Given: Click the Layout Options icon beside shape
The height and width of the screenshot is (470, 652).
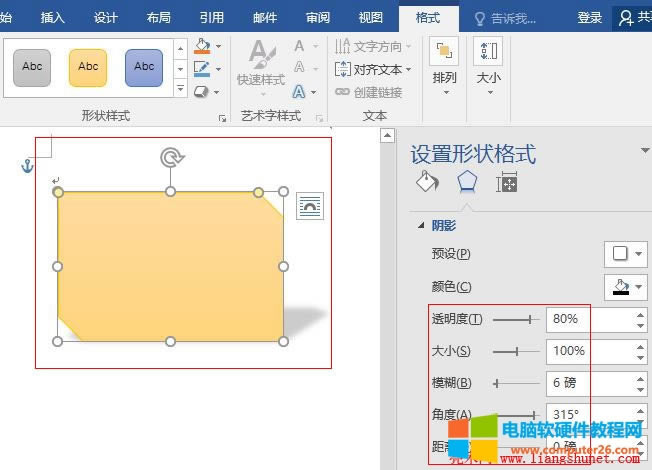Looking at the screenshot, I should click(x=310, y=205).
